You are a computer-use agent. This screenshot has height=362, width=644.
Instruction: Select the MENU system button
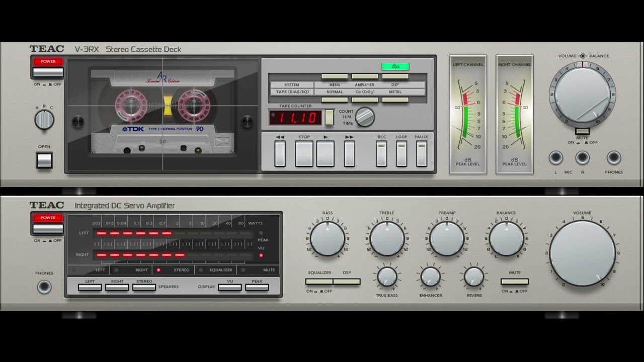tap(335, 76)
